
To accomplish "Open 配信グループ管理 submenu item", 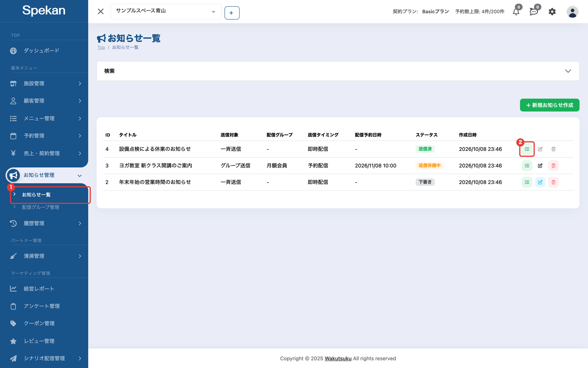I will [40, 207].
